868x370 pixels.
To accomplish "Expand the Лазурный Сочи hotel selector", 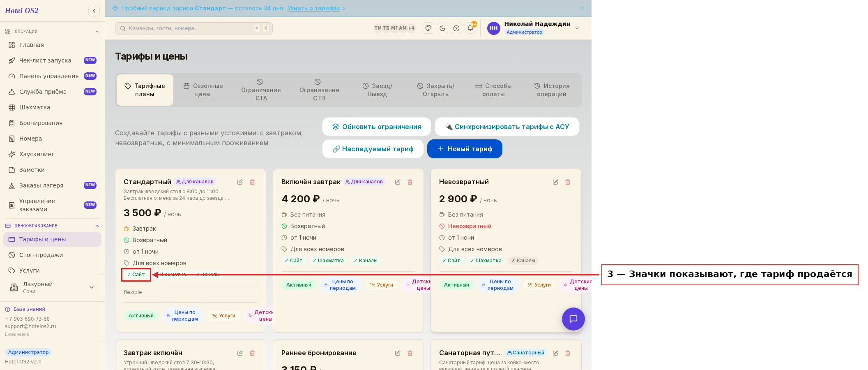I will point(52,287).
